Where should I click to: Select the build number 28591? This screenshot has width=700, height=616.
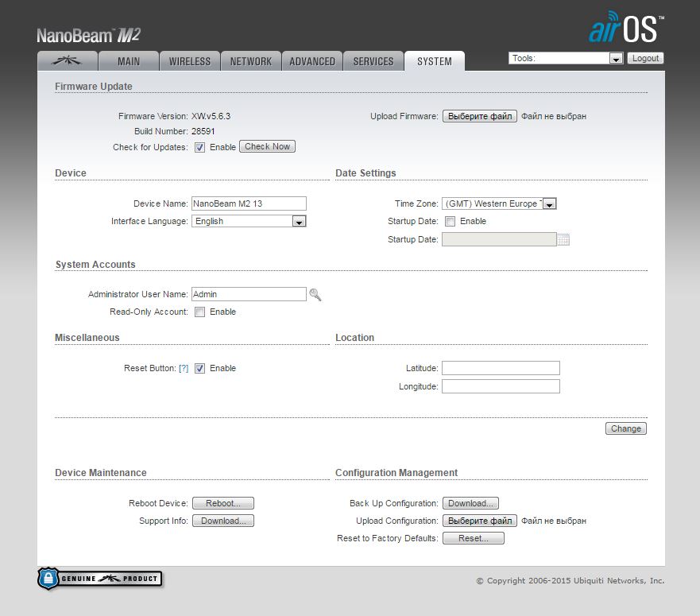[203, 131]
